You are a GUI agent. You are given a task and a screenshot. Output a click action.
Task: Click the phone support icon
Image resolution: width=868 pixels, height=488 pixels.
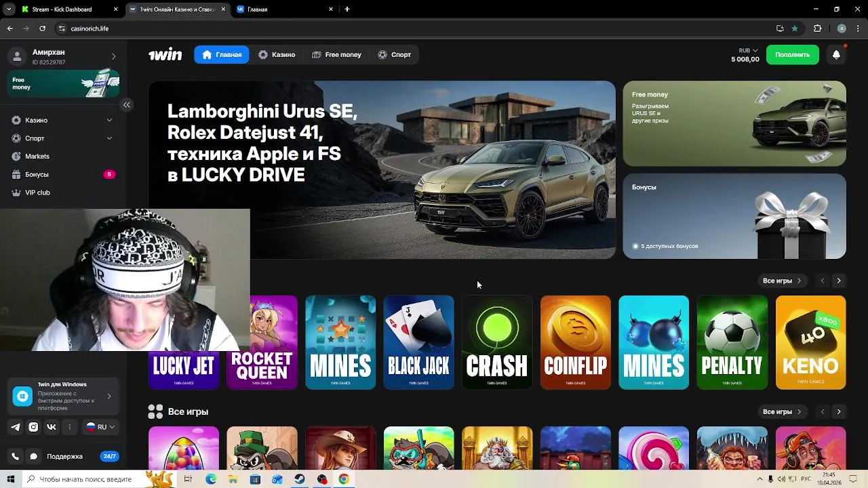click(x=16, y=457)
